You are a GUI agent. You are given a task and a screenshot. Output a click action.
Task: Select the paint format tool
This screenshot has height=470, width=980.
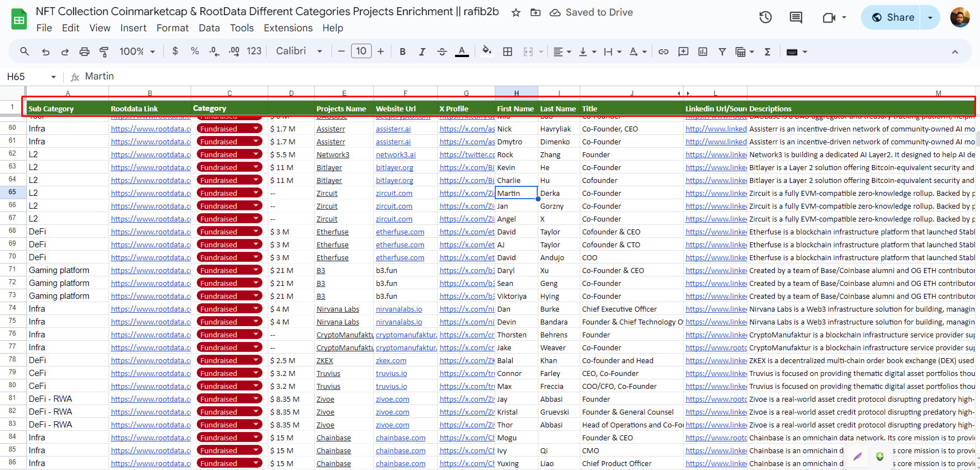click(x=104, y=51)
